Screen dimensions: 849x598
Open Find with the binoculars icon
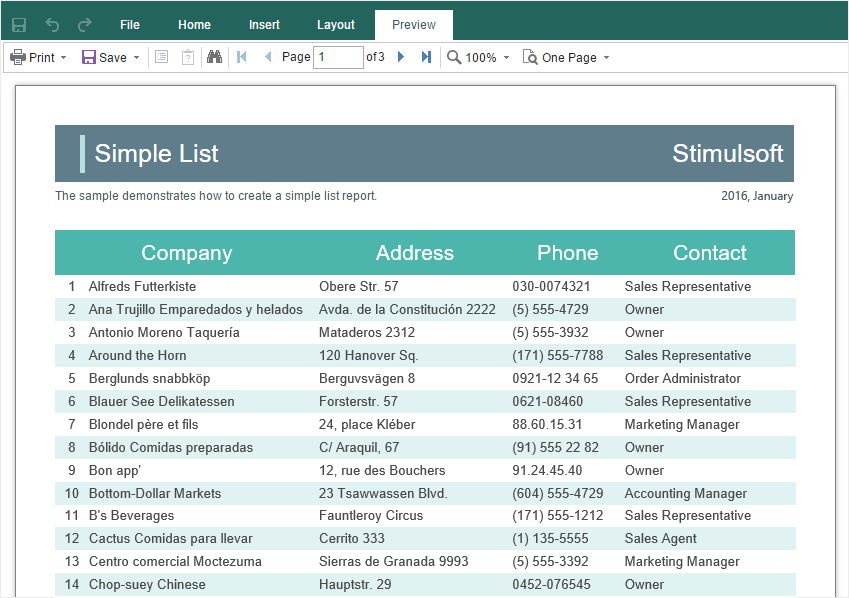[214, 58]
